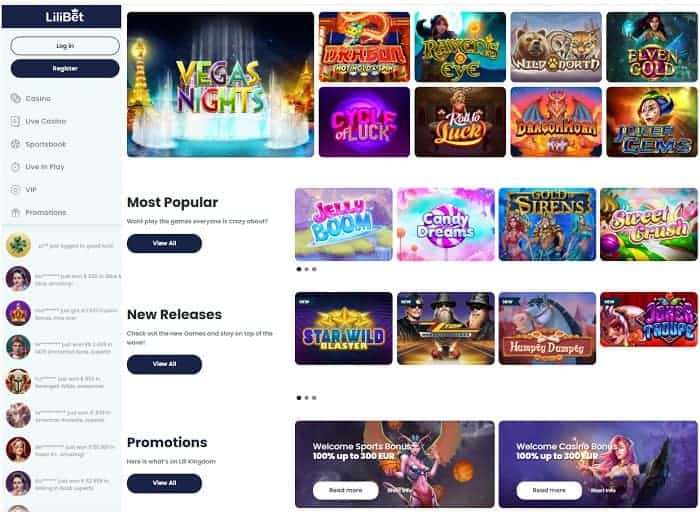Viewport: 700px width, 512px height.
Task: Click the LiliBet logo
Action: pos(65,17)
